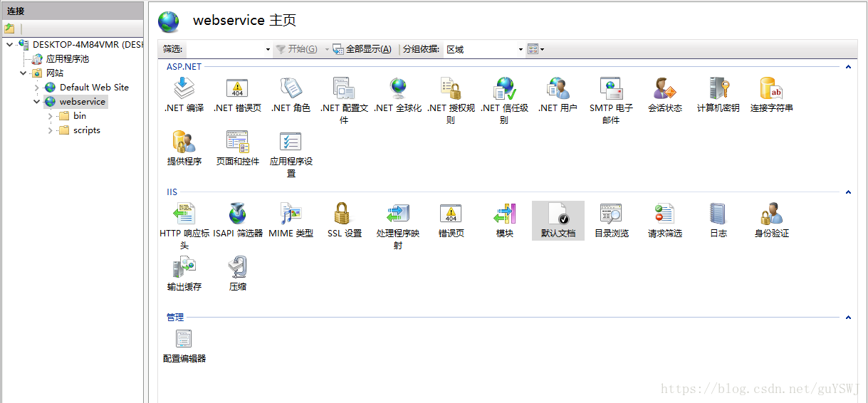Image resolution: width=868 pixels, height=403 pixels.
Task: Open the 会话状态 feature
Action: pos(664,95)
